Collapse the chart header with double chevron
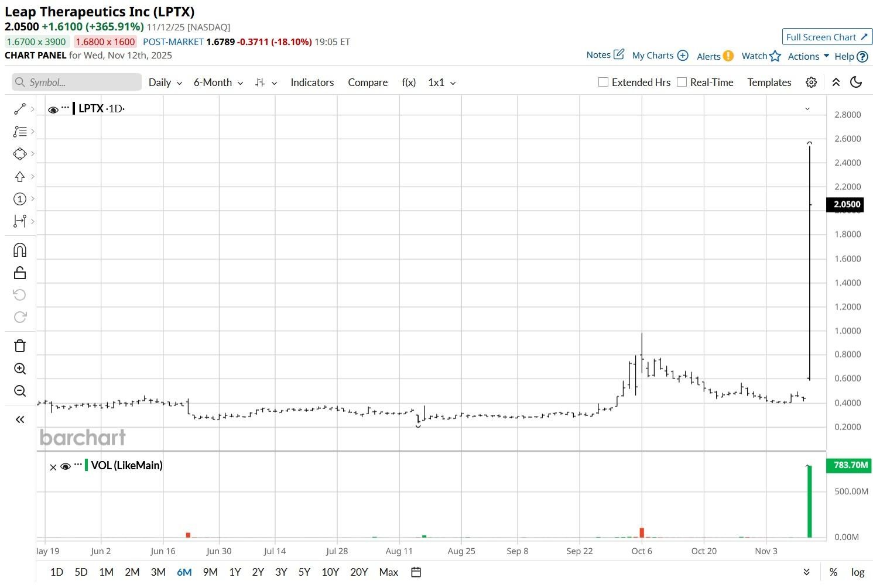The image size is (873, 588). (836, 82)
